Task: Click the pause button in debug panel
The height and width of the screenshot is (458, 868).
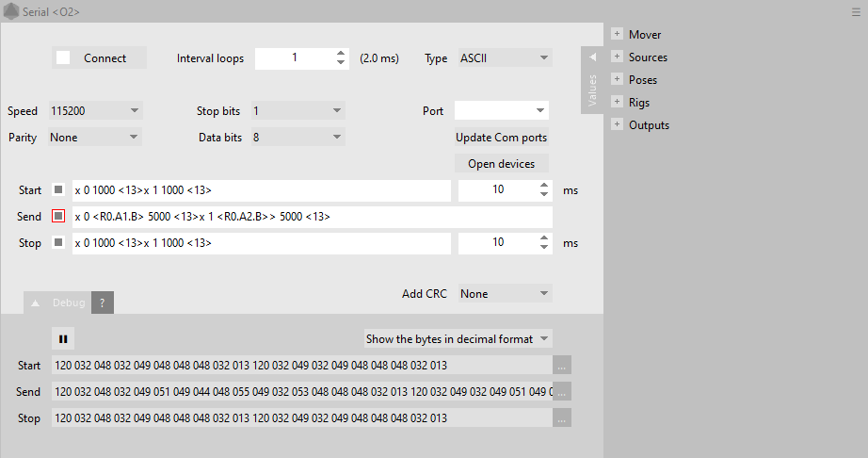Action: click(63, 338)
